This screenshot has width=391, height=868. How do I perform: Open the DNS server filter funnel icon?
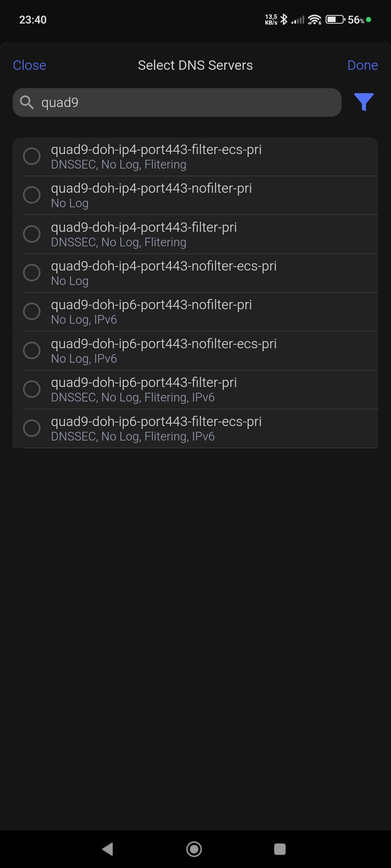pyautogui.click(x=363, y=102)
